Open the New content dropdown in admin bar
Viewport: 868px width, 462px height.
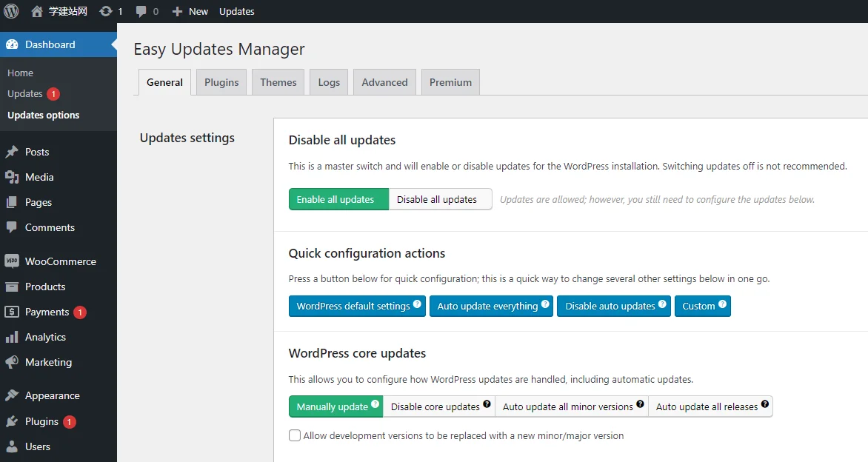[x=190, y=11]
